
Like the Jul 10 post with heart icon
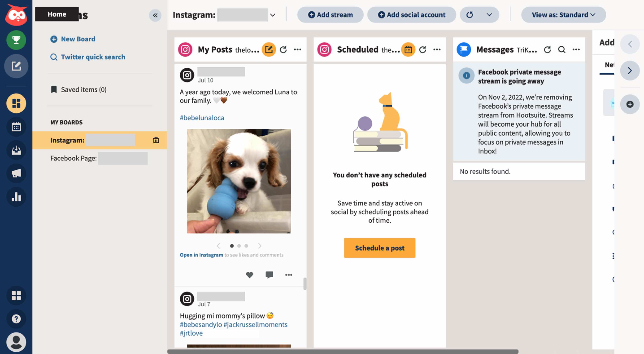(x=249, y=275)
